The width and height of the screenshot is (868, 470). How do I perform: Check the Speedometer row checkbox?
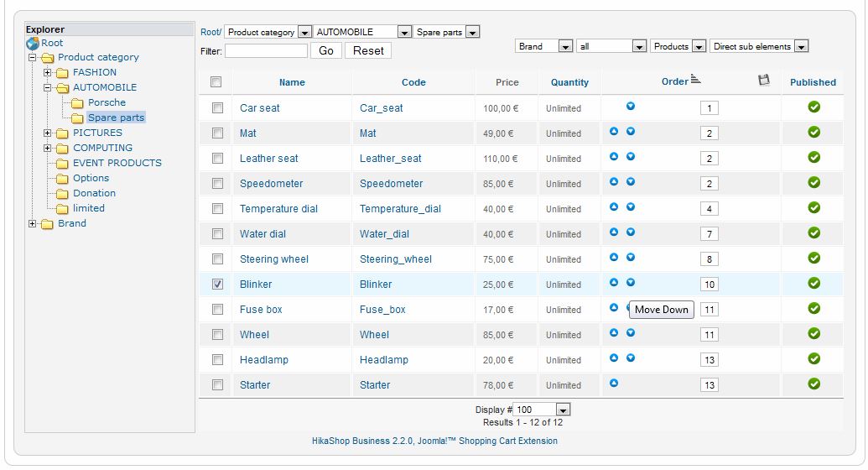pos(217,184)
